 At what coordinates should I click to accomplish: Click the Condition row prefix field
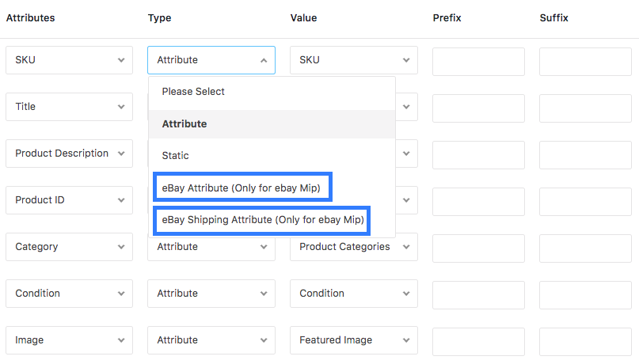[x=478, y=295]
